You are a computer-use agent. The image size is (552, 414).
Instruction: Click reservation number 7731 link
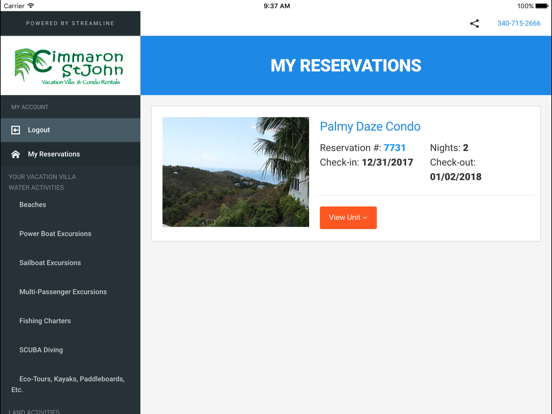[395, 148]
